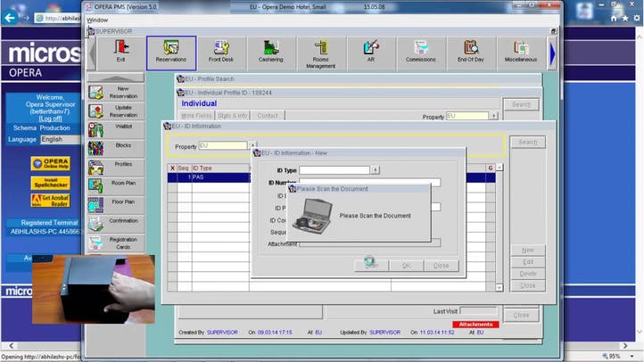The width and height of the screenshot is (644, 362).
Task: Click the blue right arrow of toolbar
Action: coord(552,53)
